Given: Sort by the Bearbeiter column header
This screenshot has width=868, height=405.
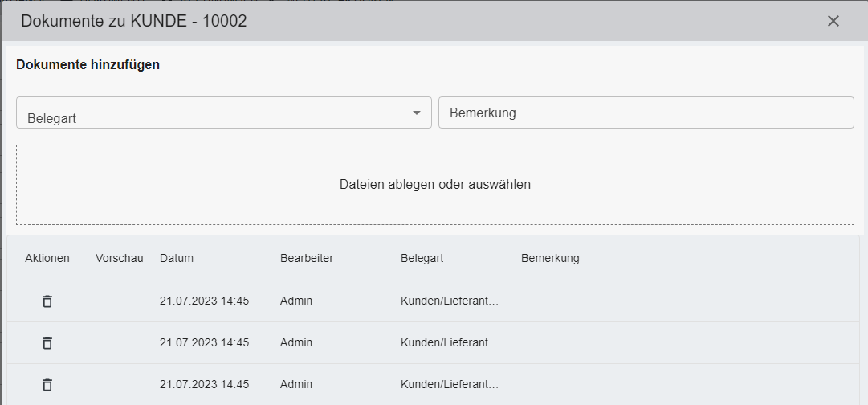Looking at the screenshot, I should coord(307,258).
